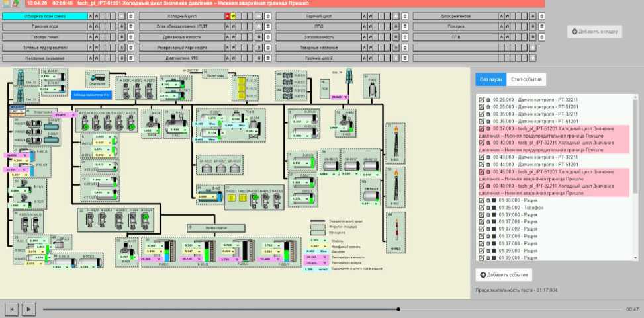Click the white square box in the ППД row

click(x=404, y=26)
